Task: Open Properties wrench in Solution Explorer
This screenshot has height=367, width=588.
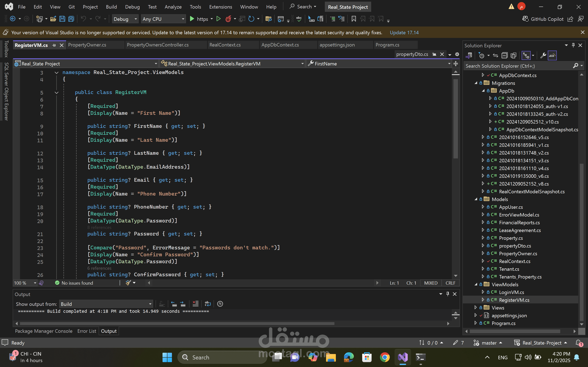Action: click(543, 56)
